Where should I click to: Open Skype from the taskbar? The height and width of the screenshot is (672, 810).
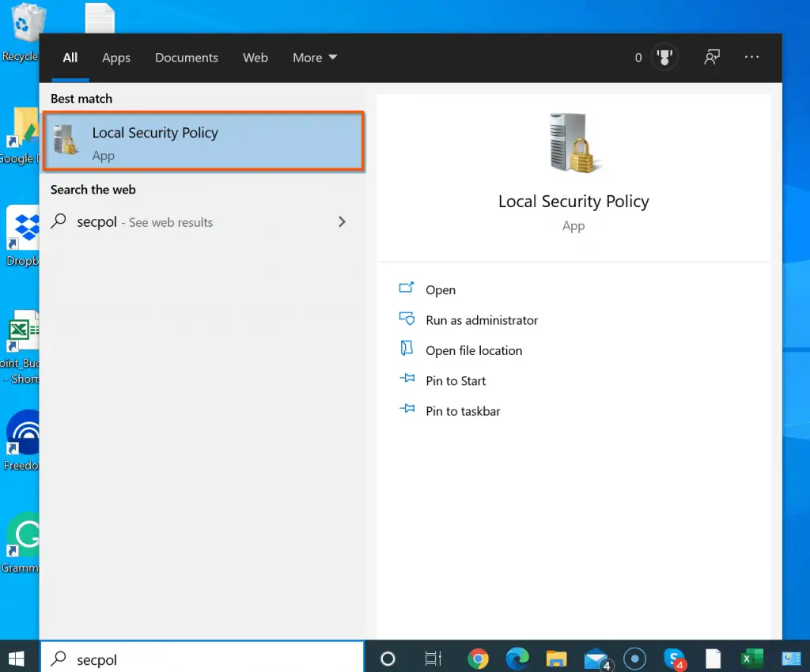pyautogui.click(x=674, y=658)
